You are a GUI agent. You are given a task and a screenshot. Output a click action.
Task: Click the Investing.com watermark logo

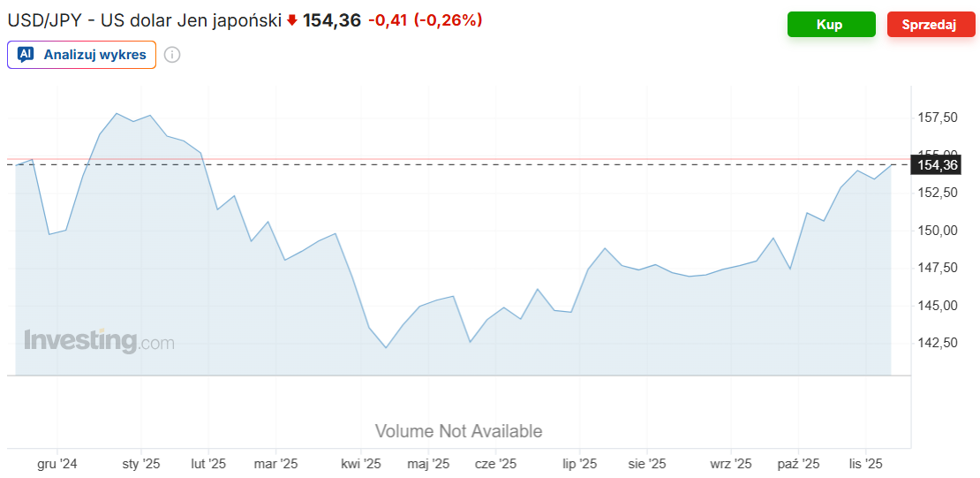[x=99, y=341]
